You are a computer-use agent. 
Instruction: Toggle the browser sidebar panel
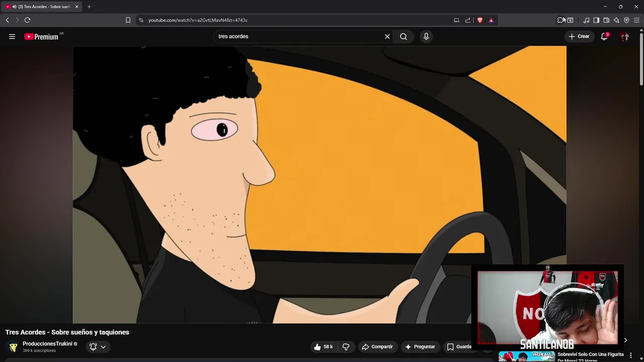596,20
